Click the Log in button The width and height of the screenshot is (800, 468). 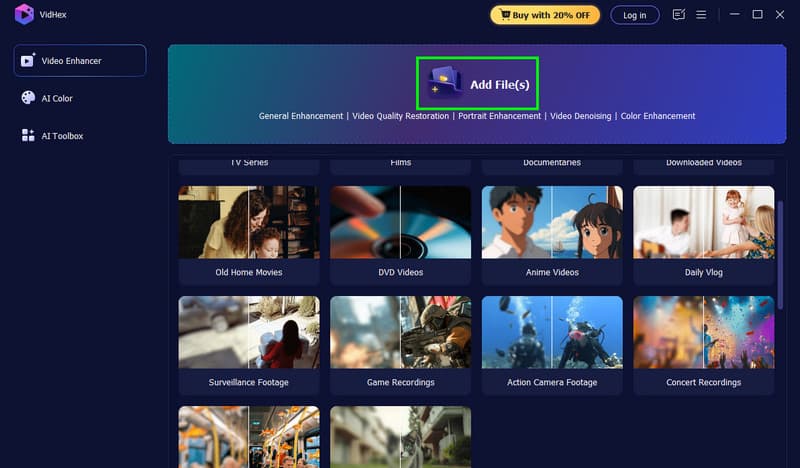[x=635, y=15]
